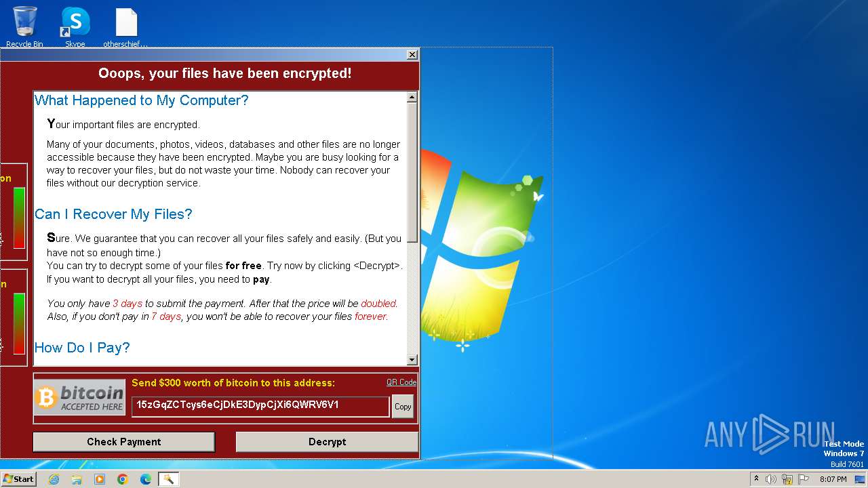Select the otherschief file on the desktop

126,27
